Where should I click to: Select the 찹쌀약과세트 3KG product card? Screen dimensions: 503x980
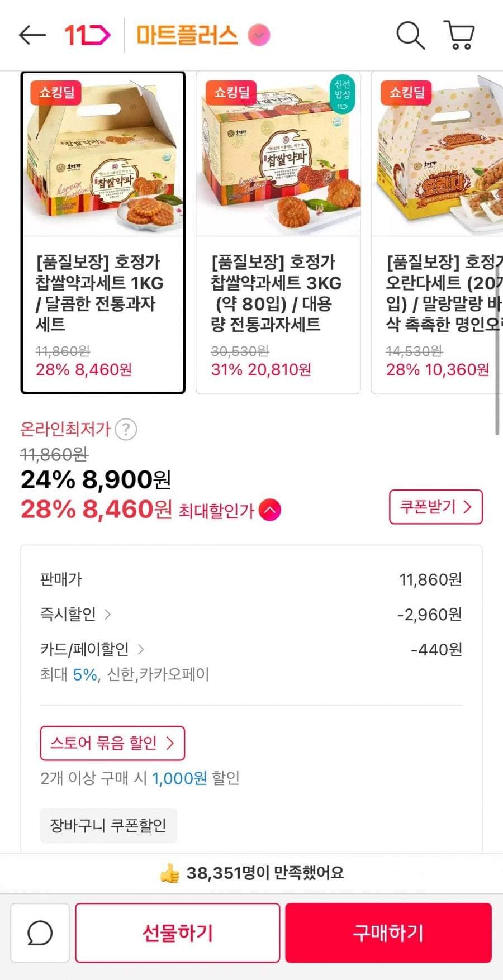278,232
